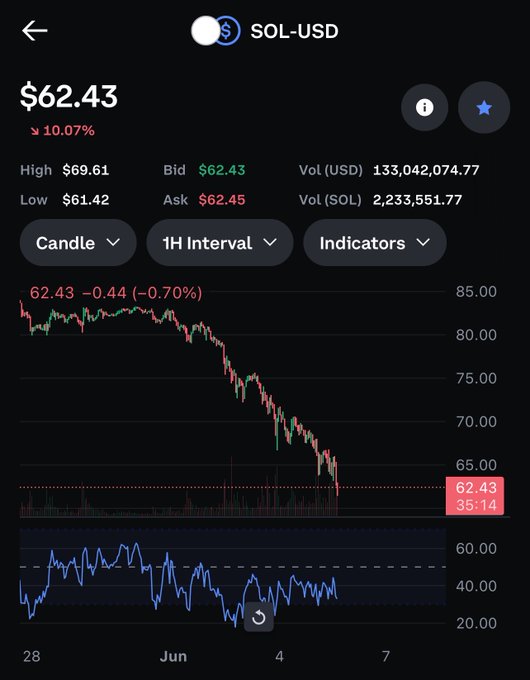
Task: Tap the 7 date label on timeline
Action: (x=386, y=656)
